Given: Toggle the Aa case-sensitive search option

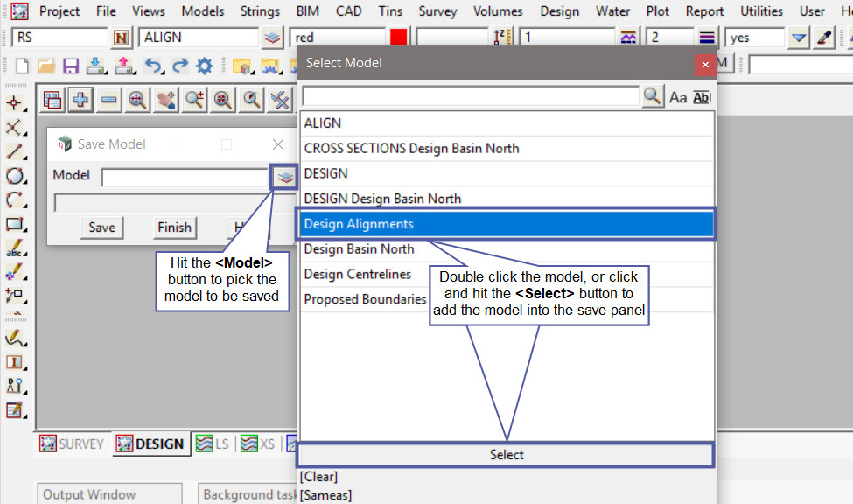Looking at the screenshot, I should [x=678, y=97].
